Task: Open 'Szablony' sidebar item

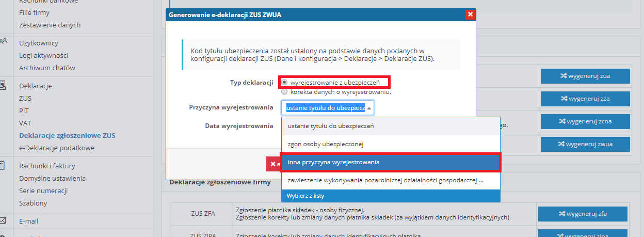Action: (33, 203)
